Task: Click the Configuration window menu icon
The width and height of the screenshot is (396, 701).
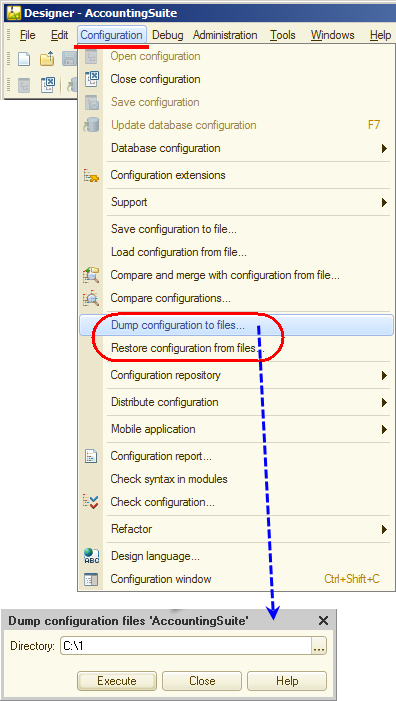Action: tap(91, 579)
